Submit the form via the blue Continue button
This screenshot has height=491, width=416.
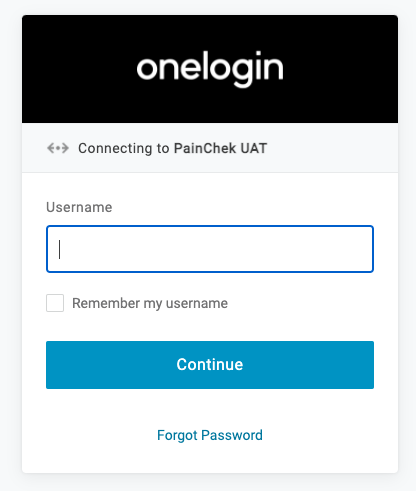[x=210, y=365]
